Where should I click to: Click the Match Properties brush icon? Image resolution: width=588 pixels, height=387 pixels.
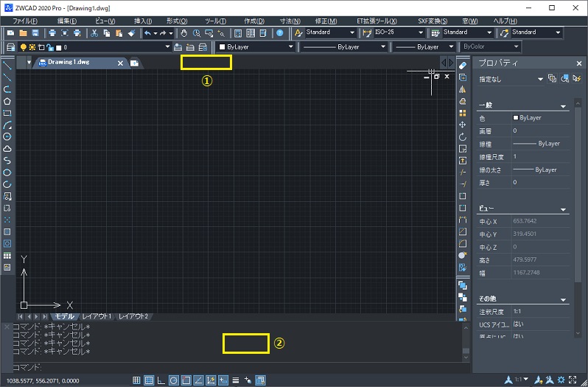pos(131,33)
